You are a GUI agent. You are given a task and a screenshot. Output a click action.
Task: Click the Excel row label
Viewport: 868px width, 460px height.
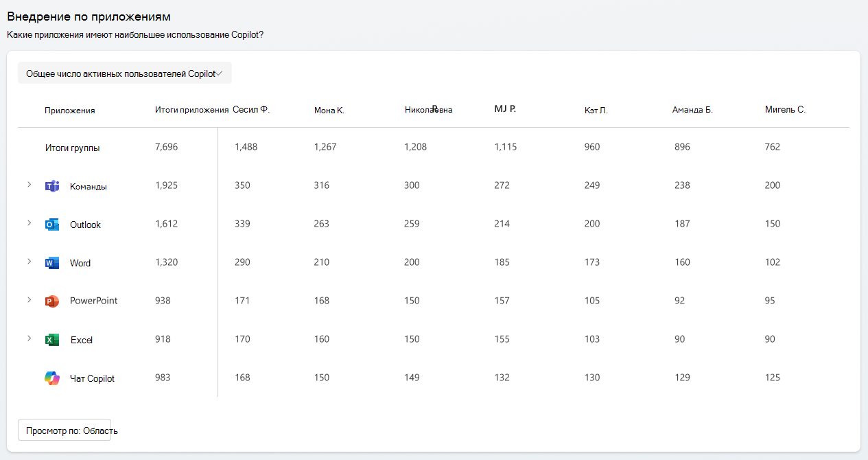82,340
